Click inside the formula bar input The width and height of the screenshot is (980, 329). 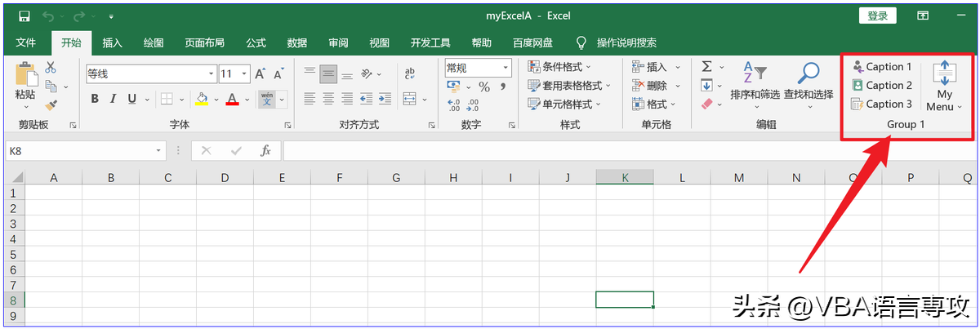point(629,151)
